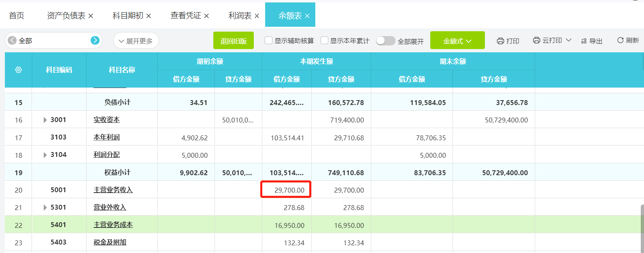The width and height of the screenshot is (644, 253).
Task: Click the right arrow in period selector
Action: pyautogui.click(x=95, y=40)
